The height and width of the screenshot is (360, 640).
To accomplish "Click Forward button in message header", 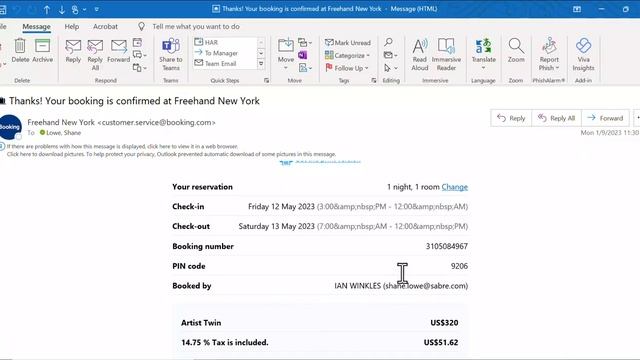I will click(x=605, y=118).
